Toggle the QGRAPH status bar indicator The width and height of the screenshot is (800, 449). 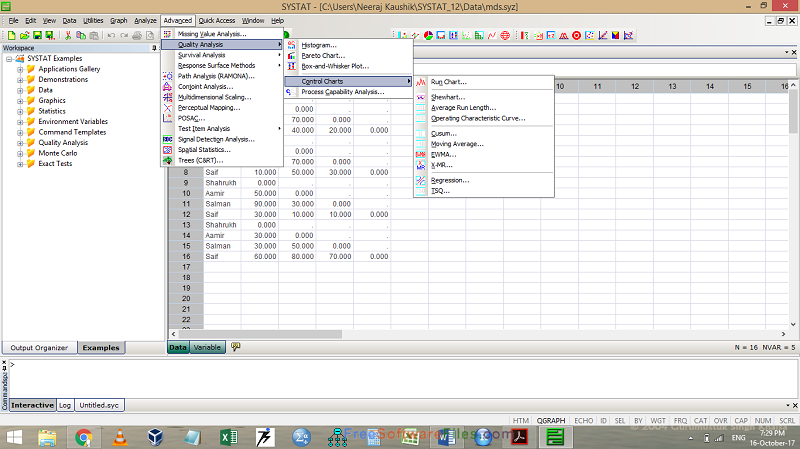point(551,420)
